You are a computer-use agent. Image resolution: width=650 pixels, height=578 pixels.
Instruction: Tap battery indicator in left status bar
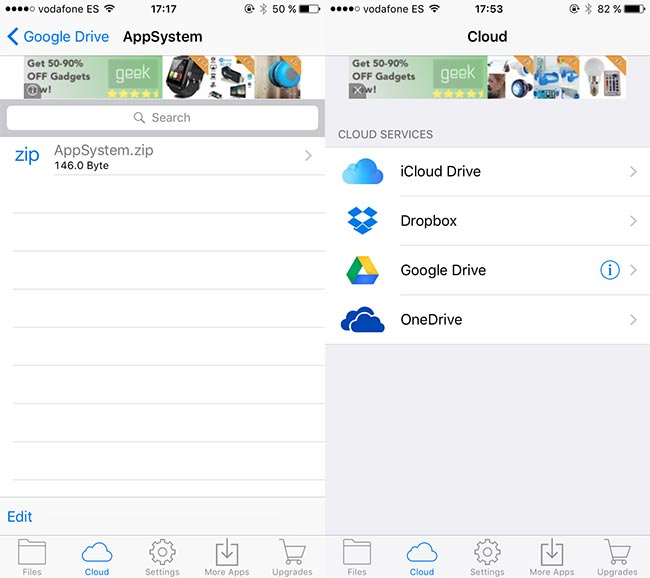tap(310, 9)
